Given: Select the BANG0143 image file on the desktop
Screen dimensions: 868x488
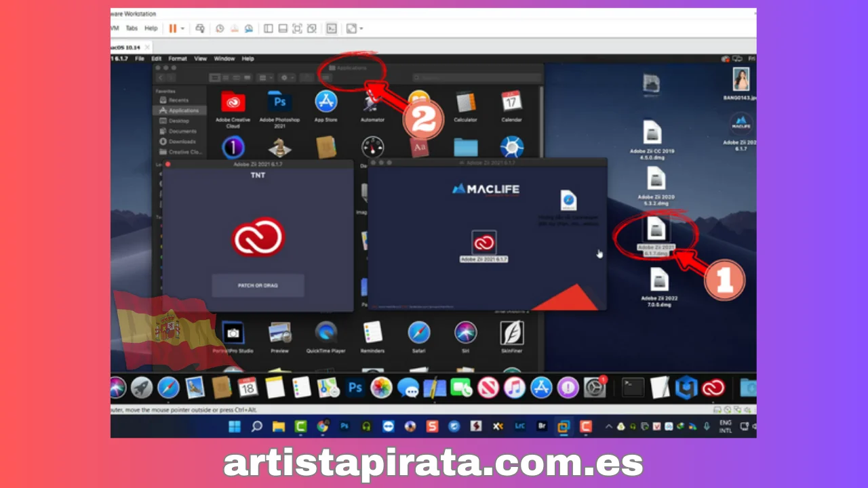Looking at the screenshot, I should (x=741, y=79).
